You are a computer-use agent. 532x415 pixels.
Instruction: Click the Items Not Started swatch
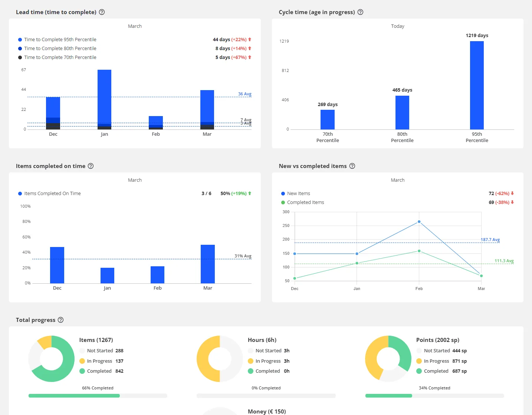(x=82, y=351)
